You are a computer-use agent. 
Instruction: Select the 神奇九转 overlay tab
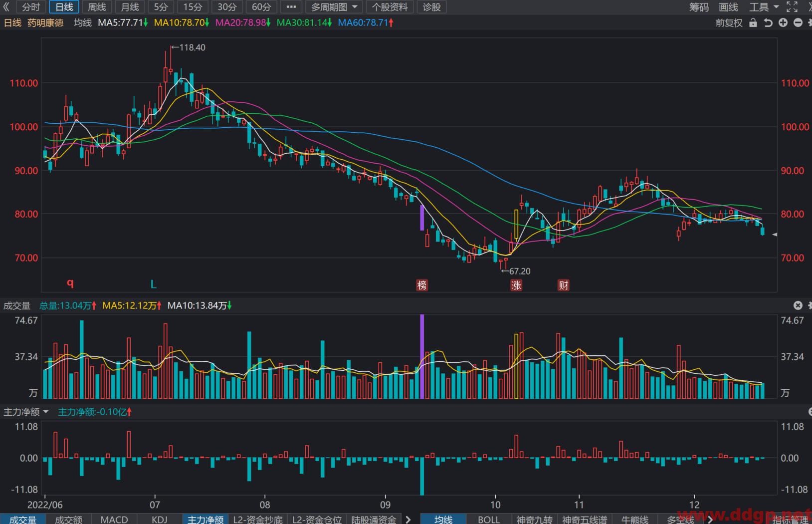(x=534, y=519)
